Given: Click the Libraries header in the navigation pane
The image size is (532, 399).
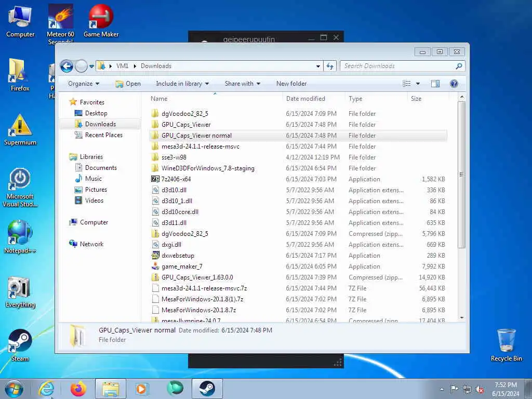Looking at the screenshot, I should 91,157.
